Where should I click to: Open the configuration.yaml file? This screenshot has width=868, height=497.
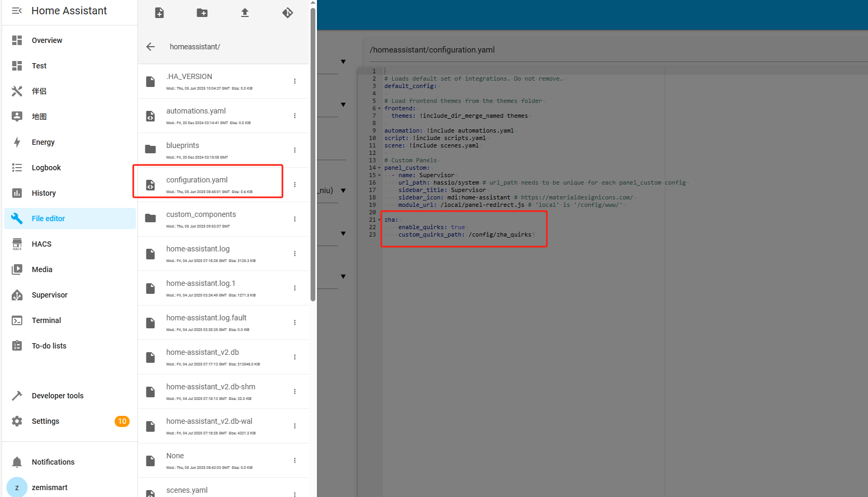(x=197, y=180)
